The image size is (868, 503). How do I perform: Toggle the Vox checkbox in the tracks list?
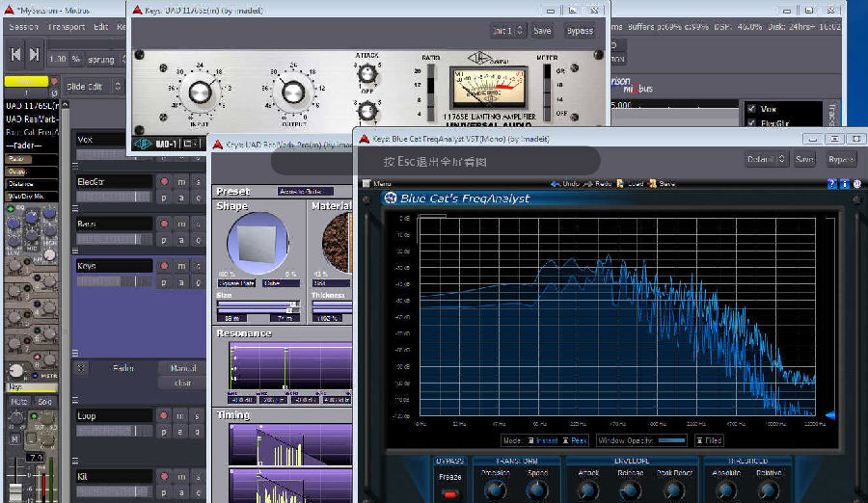coord(751,109)
